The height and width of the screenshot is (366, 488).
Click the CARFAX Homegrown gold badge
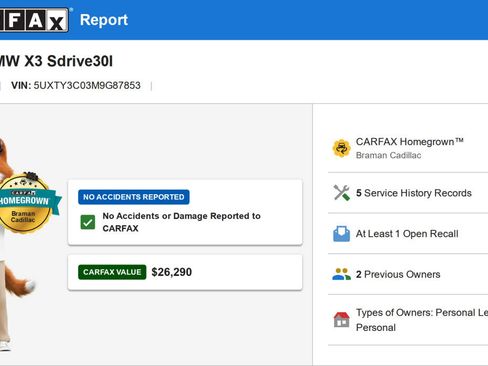26,203
